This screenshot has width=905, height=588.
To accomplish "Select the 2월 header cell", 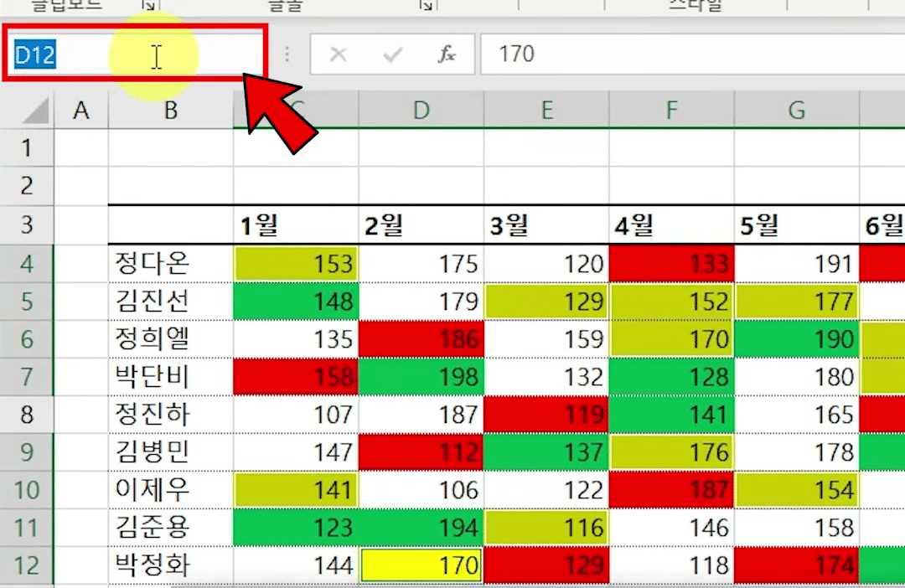I will click(x=421, y=225).
